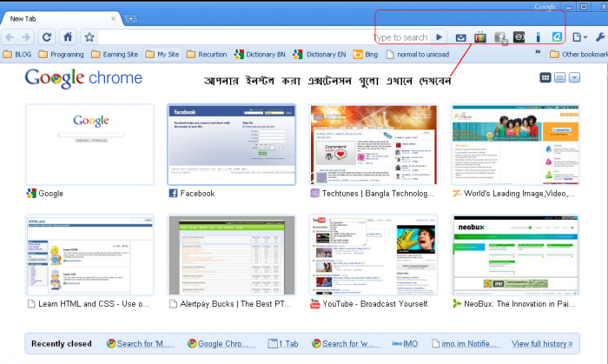608x364 pixels.
Task: Open the neobux site thumbnail
Action: pos(515,255)
